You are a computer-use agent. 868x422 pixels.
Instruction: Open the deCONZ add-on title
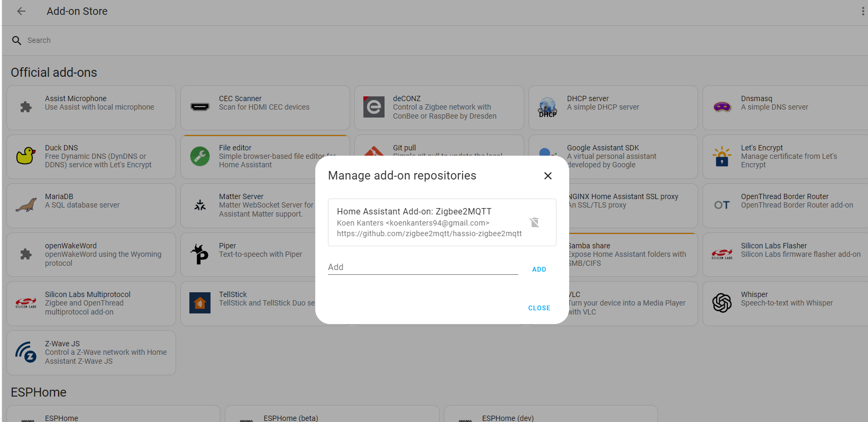[x=407, y=98]
